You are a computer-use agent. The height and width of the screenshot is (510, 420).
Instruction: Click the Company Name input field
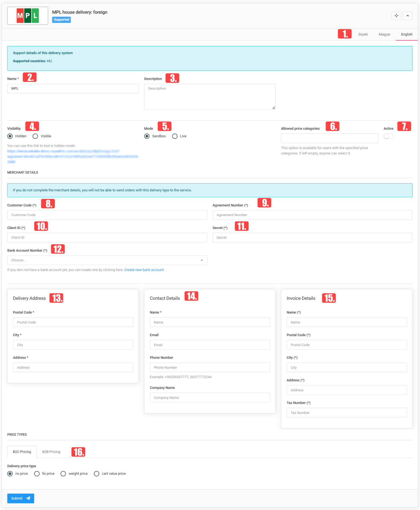click(210, 398)
